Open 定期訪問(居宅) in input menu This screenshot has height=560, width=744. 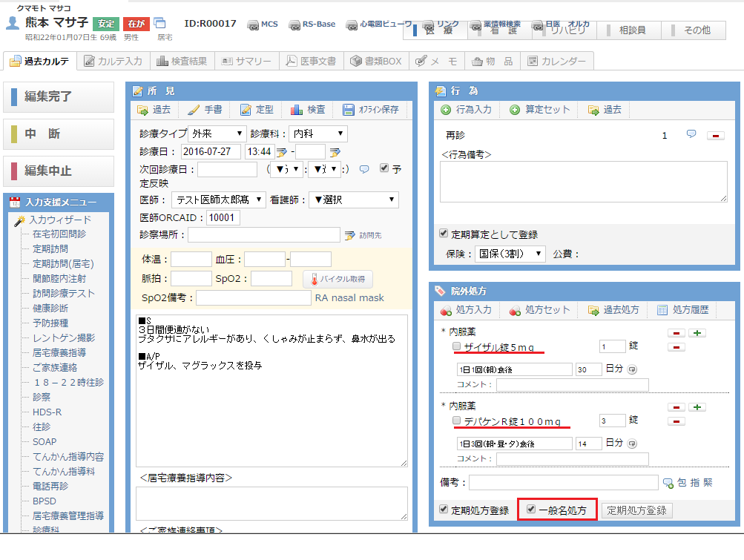pyautogui.click(x=63, y=264)
